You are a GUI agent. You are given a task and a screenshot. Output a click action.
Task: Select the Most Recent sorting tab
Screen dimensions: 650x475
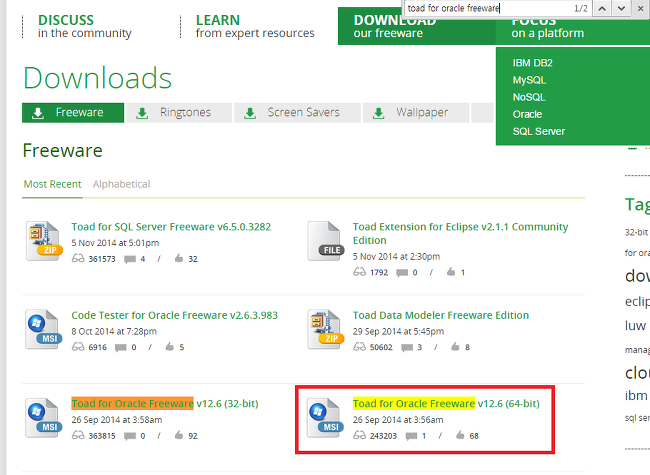[x=52, y=184]
